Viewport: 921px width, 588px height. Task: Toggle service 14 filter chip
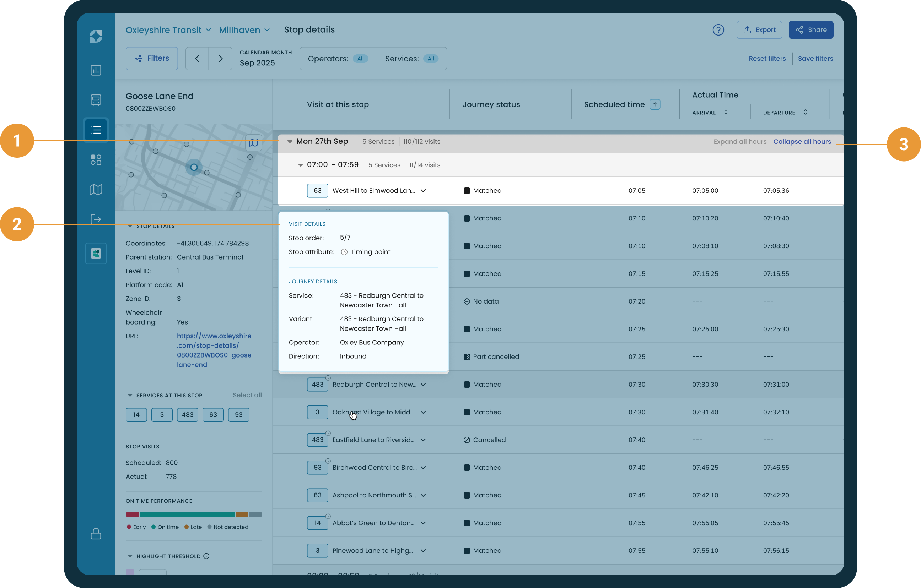pos(136,415)
